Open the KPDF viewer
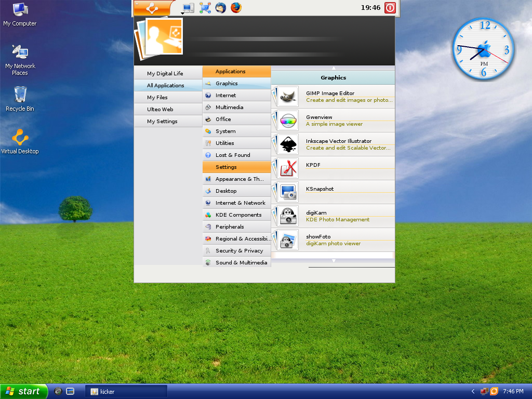The image size is (532, 399). point(313,165)
